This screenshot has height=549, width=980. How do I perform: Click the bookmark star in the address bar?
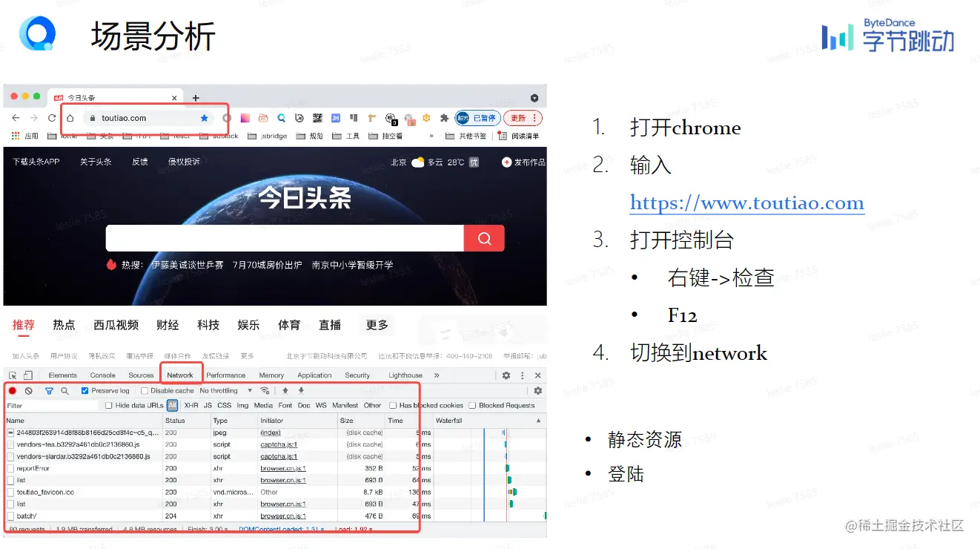click(205, 118)
